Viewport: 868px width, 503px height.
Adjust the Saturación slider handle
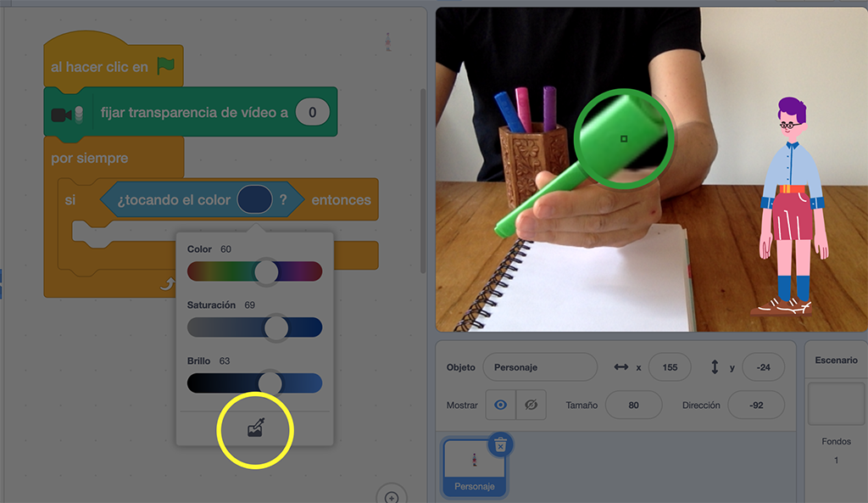[x=276, y=328]
